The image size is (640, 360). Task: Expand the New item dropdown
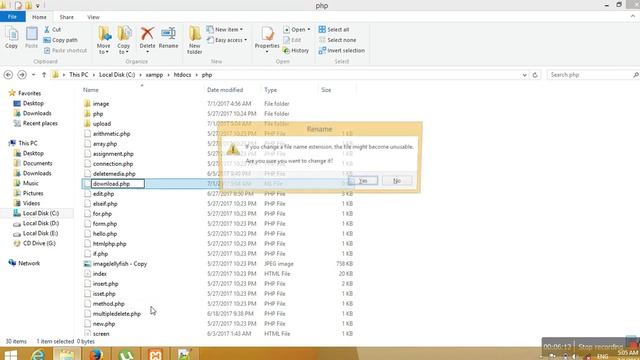(x=225, y=29)
